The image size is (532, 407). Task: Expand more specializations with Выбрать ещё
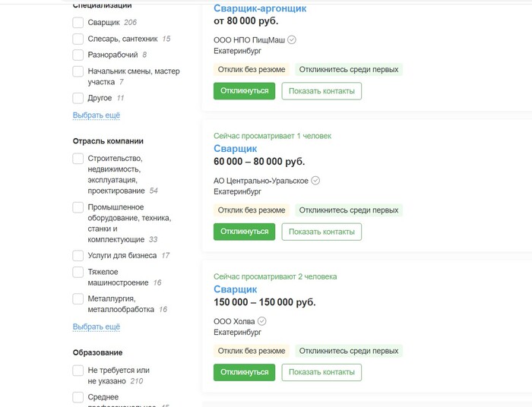[97, 115]
